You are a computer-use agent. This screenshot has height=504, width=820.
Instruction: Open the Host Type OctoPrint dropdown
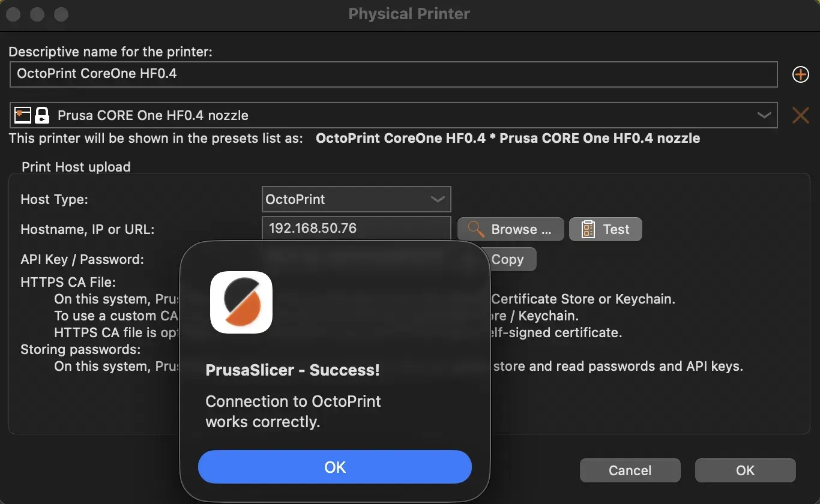coord(357,199)
